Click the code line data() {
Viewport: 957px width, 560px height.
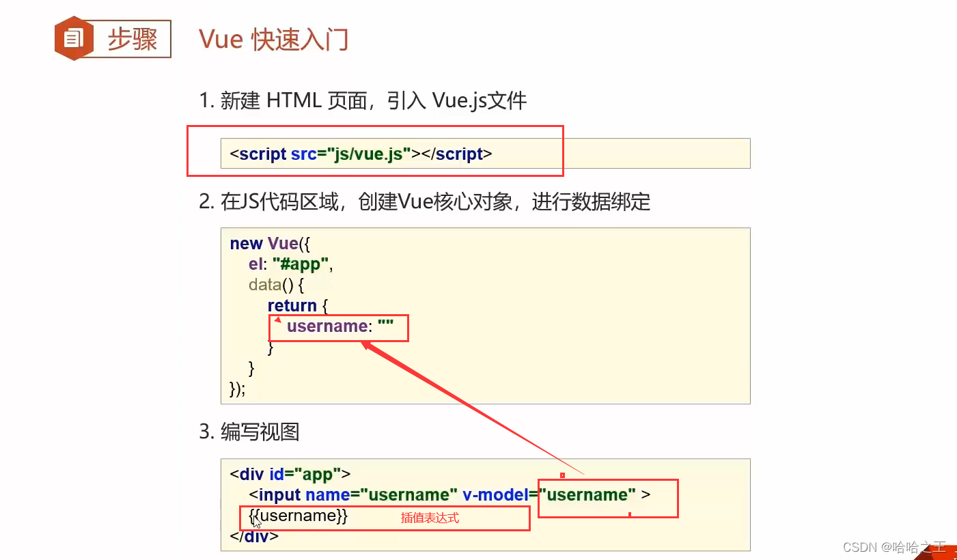(x=275, y=285)
